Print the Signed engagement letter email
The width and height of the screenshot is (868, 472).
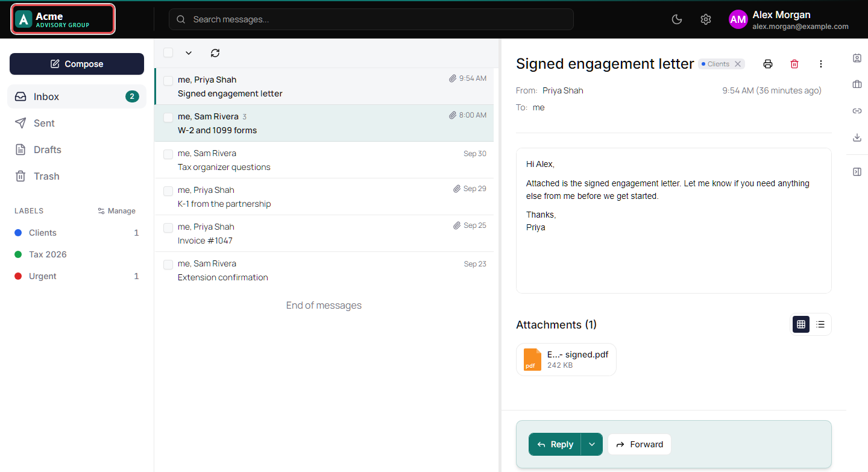click(x=768, y=64)
